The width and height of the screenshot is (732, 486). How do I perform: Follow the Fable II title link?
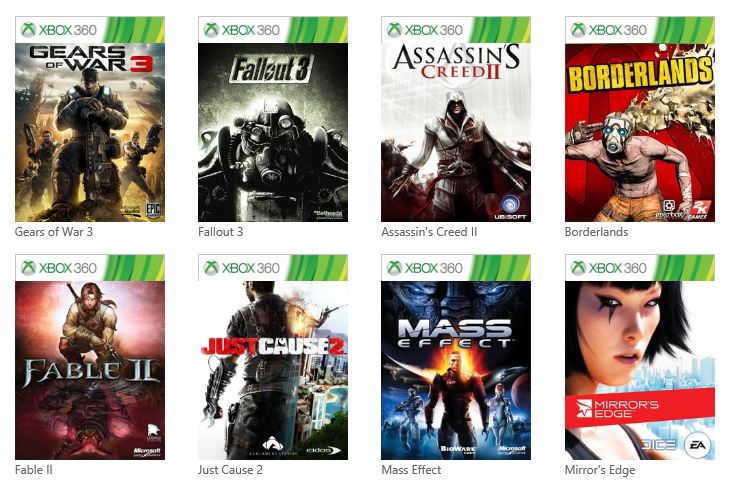pos(34,470)
